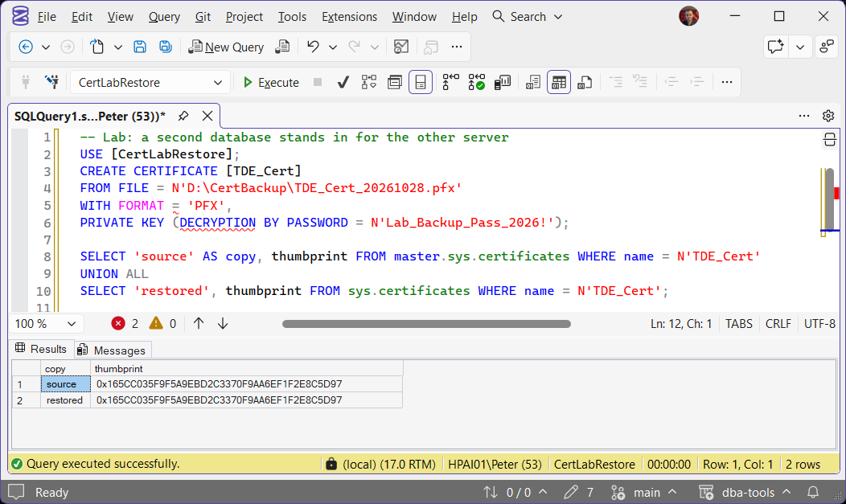Switch to the Messages tab

tap(112, 350)
